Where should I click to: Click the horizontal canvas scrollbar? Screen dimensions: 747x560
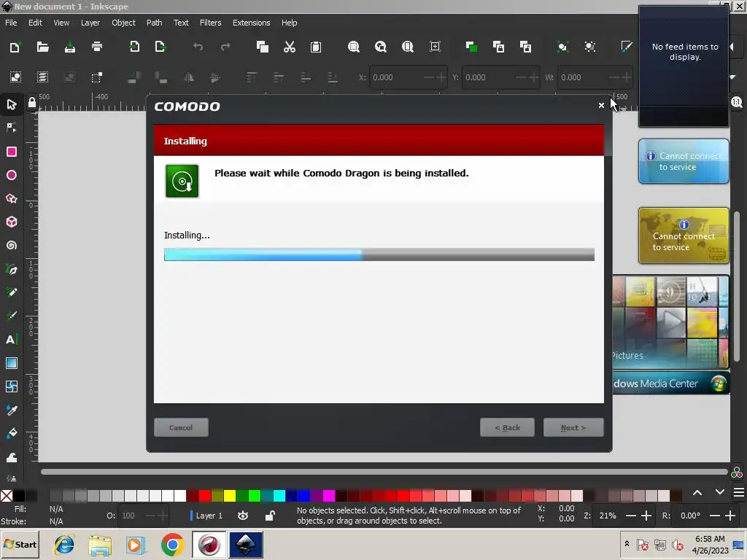384,472
